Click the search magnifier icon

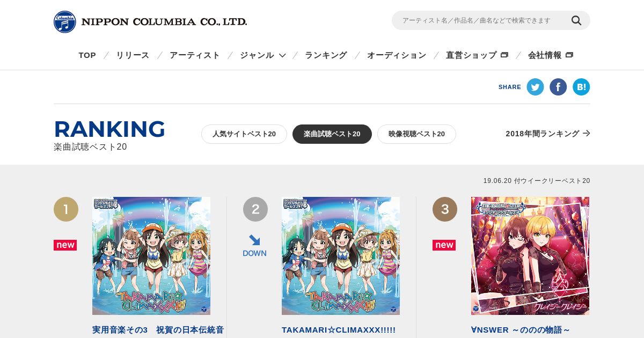(576, 20)
